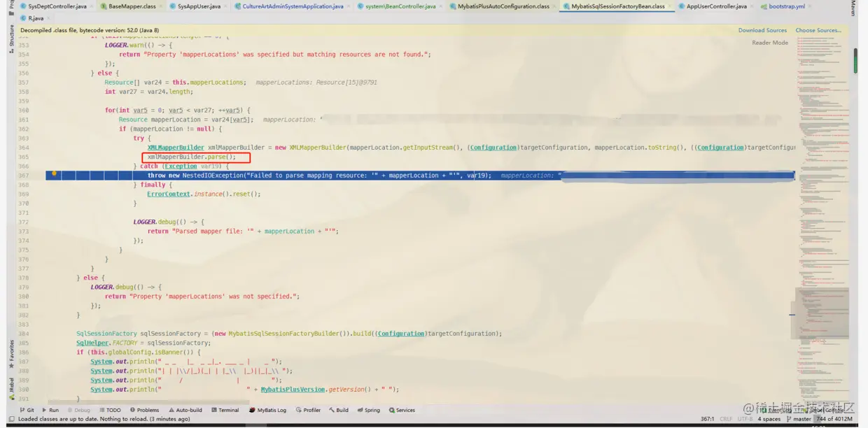Toggle Reader Mode in the editor
The height and width of the screenshot is (428, 868).
770,43
